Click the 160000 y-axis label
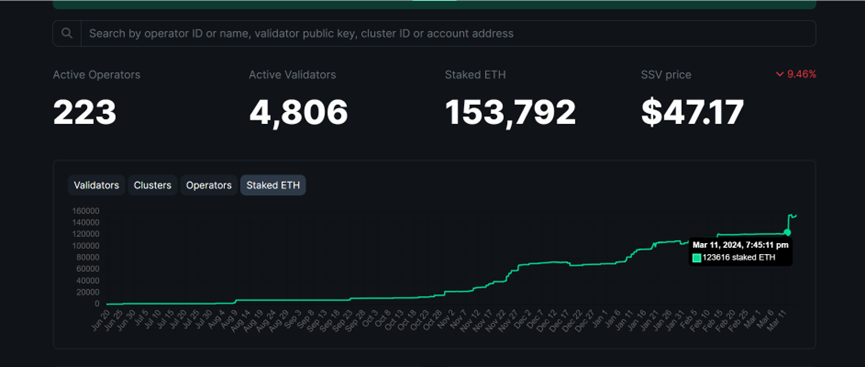 86,211
